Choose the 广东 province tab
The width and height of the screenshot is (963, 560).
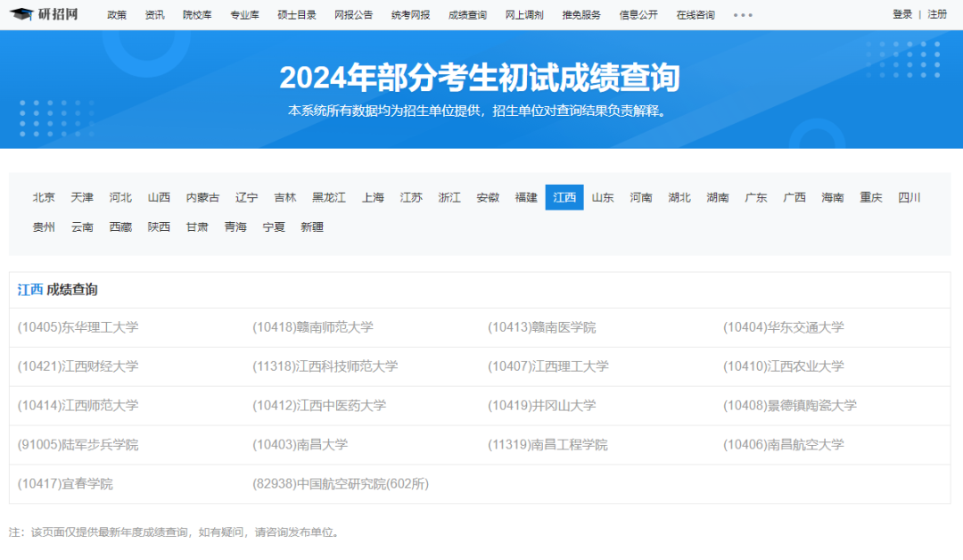(756, 197)
